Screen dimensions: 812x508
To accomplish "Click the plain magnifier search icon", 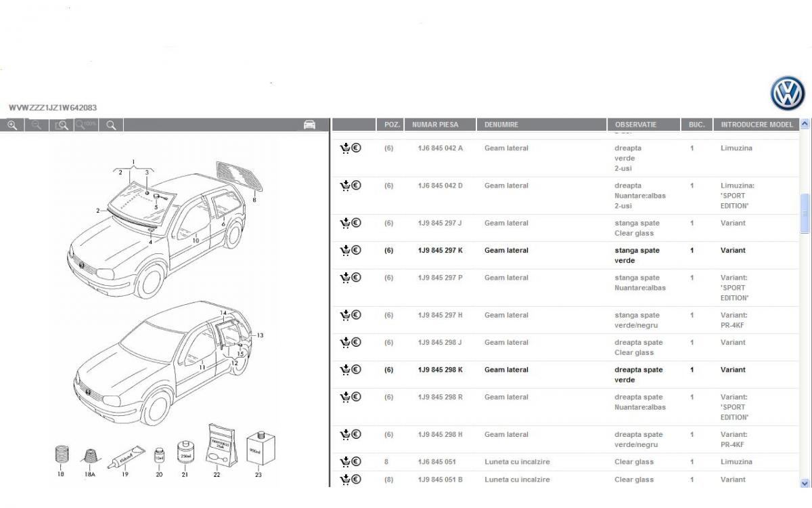I will tap(111, 125).
